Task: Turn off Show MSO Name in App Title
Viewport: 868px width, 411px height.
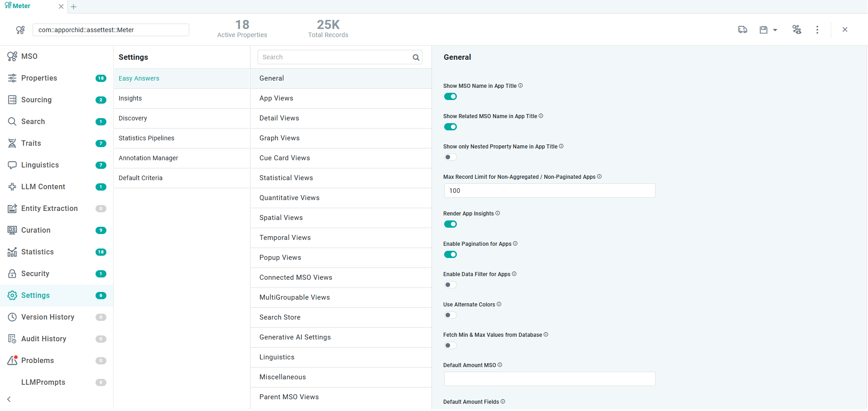Action: [x=451, y=96]
